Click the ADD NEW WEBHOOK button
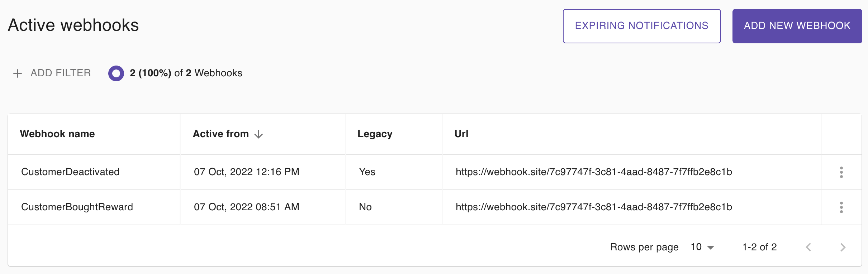The width and height of the screenshot is (868, 274). pos(797,26)
